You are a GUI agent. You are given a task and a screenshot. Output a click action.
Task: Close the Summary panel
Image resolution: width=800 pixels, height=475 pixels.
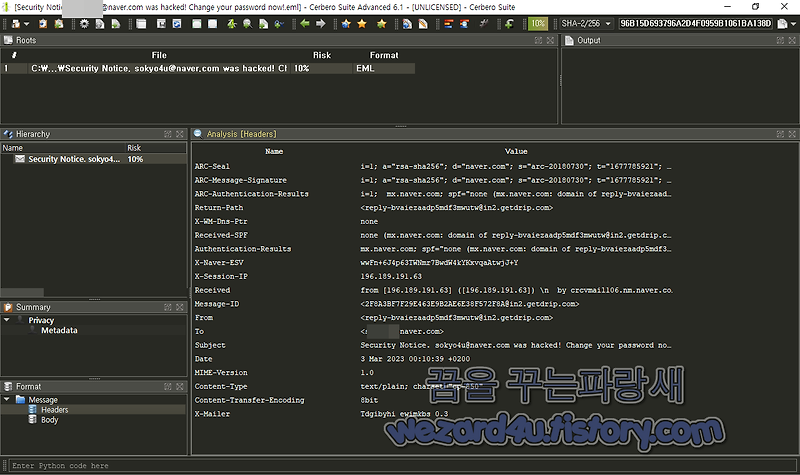tap(180, 307)
